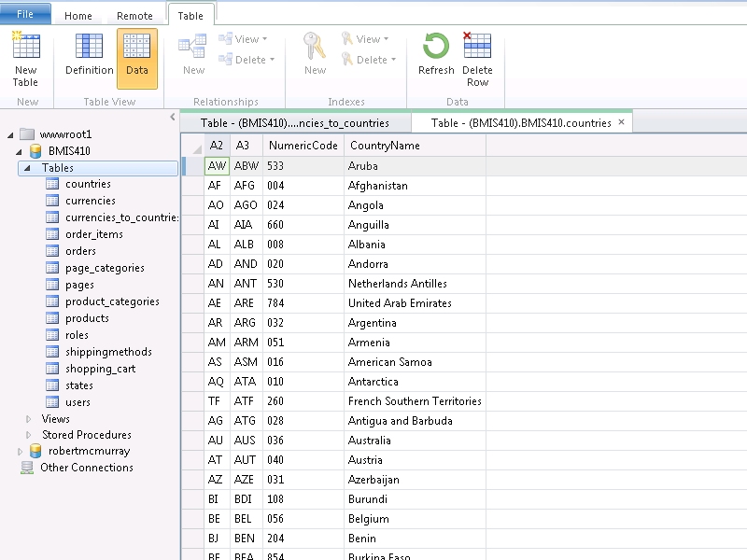Screen dimensions: 747x560
Task: Expand the Views tree node
Action: click(28, 419)
